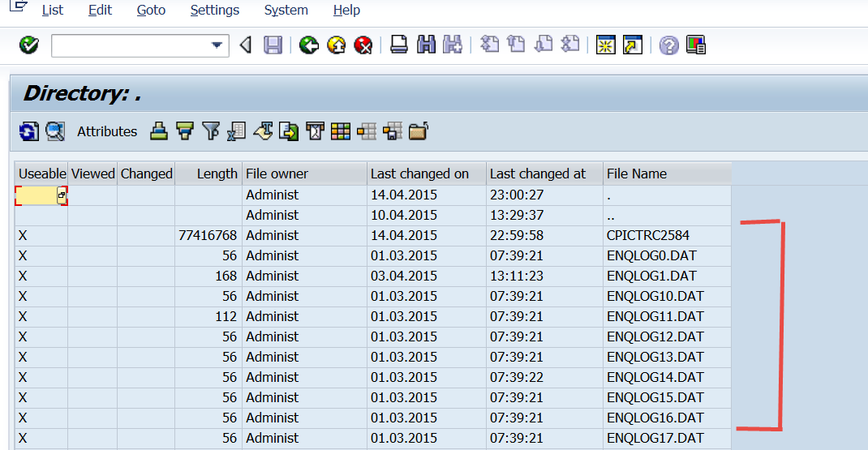Open the command field dropdown arrow
Image resolution: width=868 pixels, height=450 pixels.
[217, 45]
